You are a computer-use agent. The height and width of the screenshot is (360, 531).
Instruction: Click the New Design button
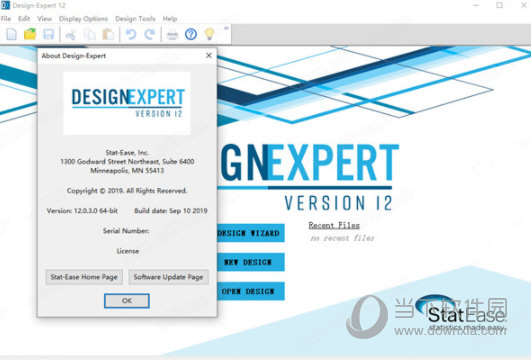[250, 262]
